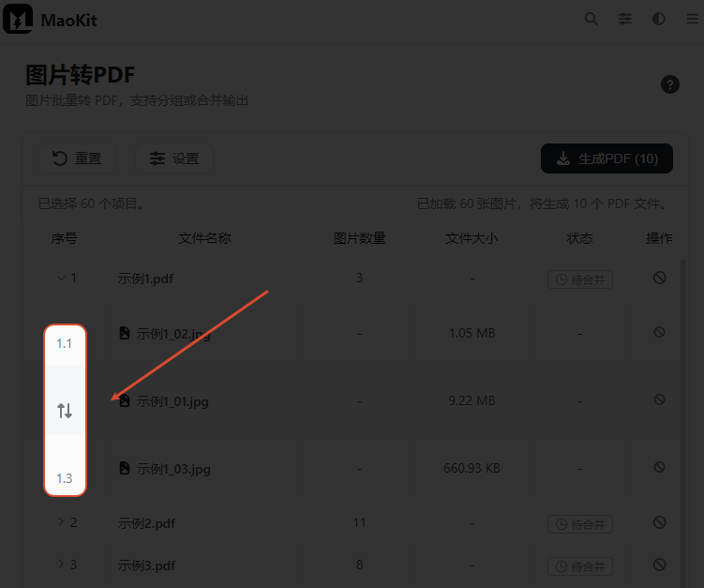Open search via magnifier icon
Screen dimensions: 704x588
point(591,19)
